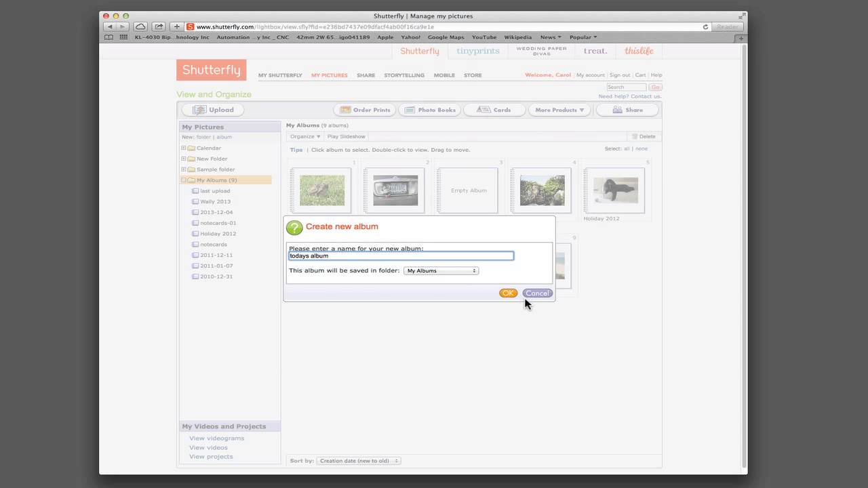This screenshot has height=488, width=868.
Task: Click the Sign out link
Action: pyautogui.click(x=620, y=75)
